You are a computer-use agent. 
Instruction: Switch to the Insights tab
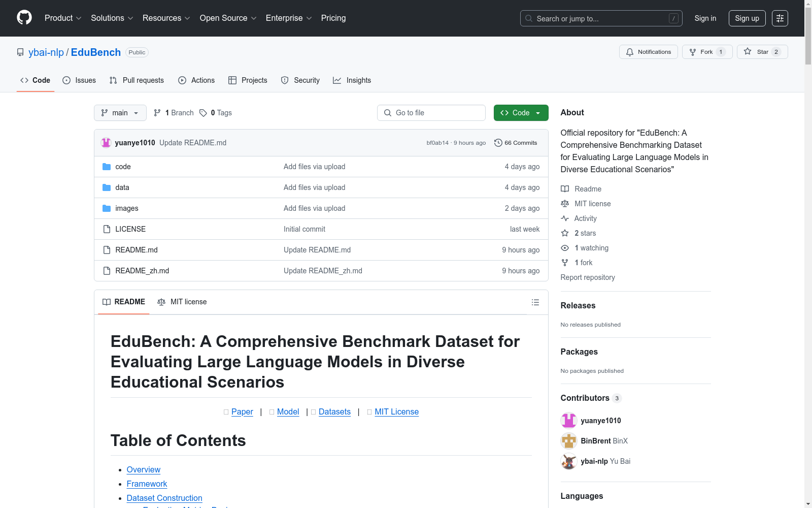pos(352,80)
